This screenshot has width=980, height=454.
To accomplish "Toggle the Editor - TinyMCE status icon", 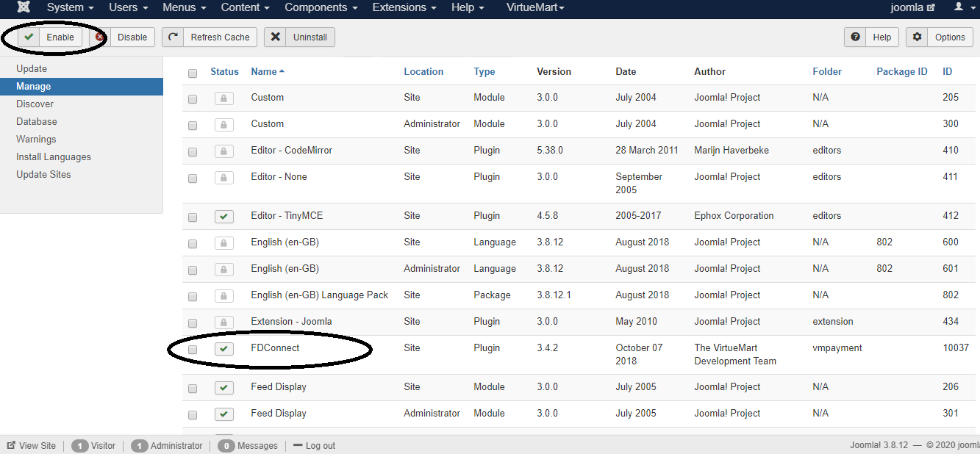I will 224,217.
